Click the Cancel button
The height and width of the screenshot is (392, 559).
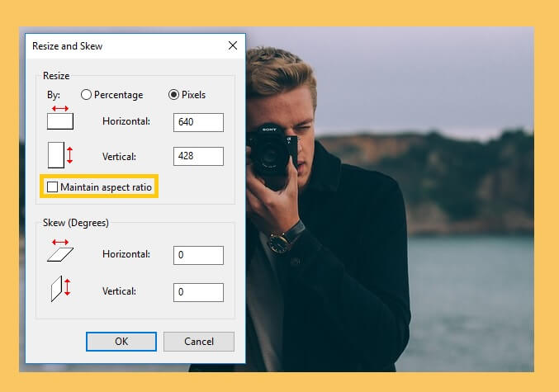click(199, 342)
